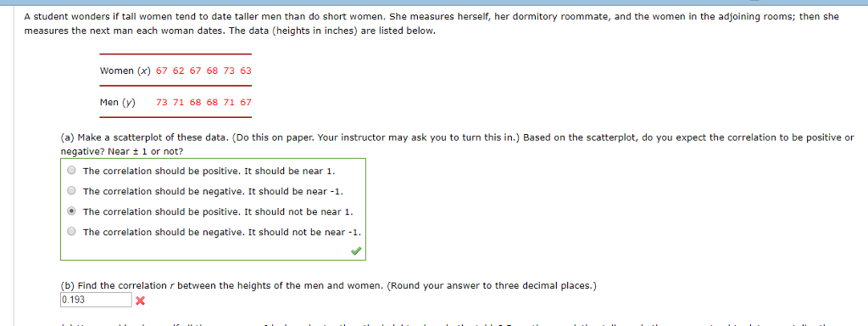Select 'negative. It should be near -1' option
The height and width of the screenshot is (326, 868).
point(71,191)
